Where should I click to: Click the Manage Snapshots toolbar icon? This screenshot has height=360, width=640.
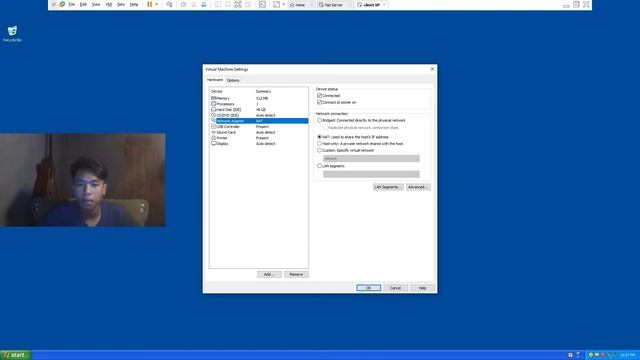(x=203, y=4)
